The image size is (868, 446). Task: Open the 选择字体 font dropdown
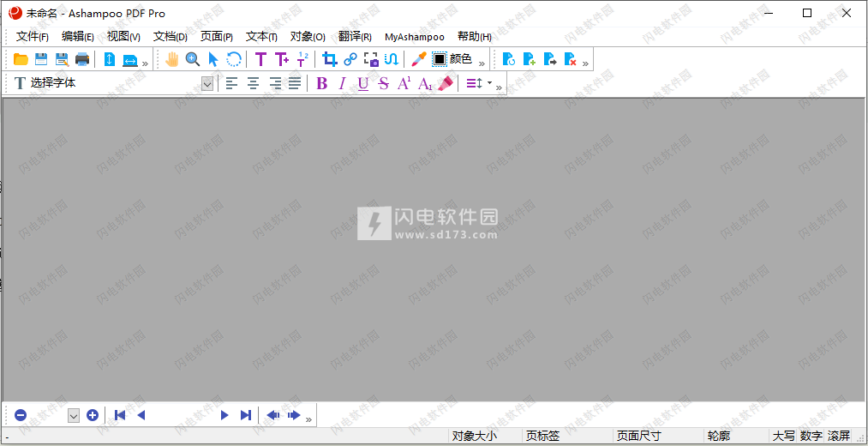207,84
